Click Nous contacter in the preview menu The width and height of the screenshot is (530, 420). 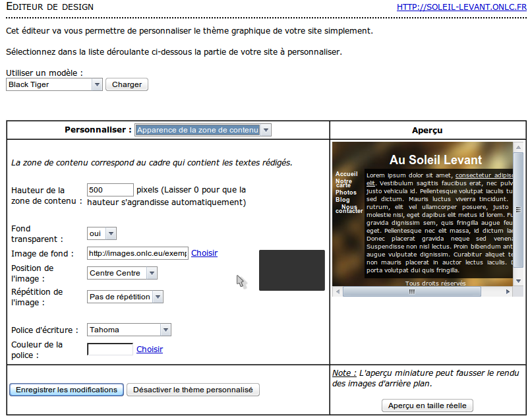pos(349,209)
